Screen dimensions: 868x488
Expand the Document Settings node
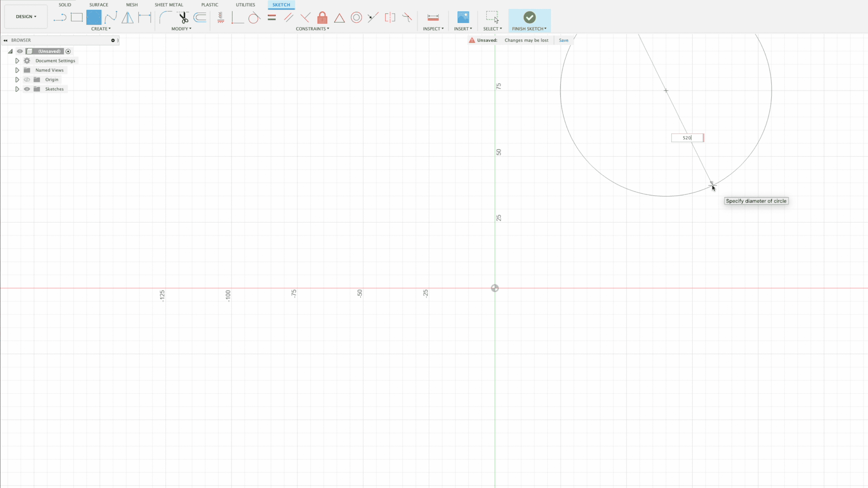pyautogui.click(x=17, y=61)
